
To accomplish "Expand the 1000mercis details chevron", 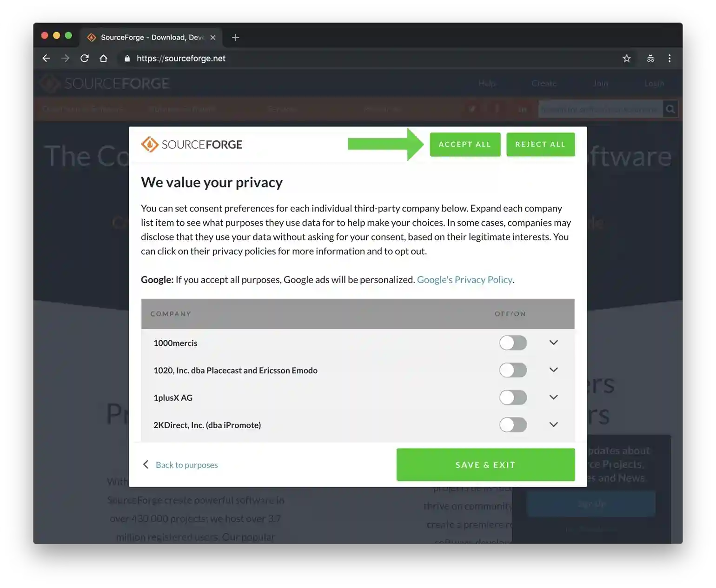I will [x=553, y=343].
